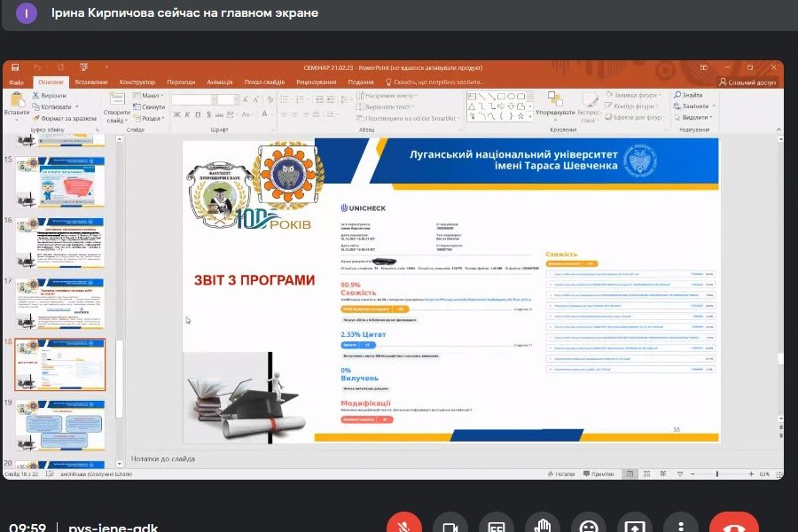Open Вирівняти текст align text dropdown
This screenshot has width=798, height=532.
pyautogui.click(x=384, y=107)
